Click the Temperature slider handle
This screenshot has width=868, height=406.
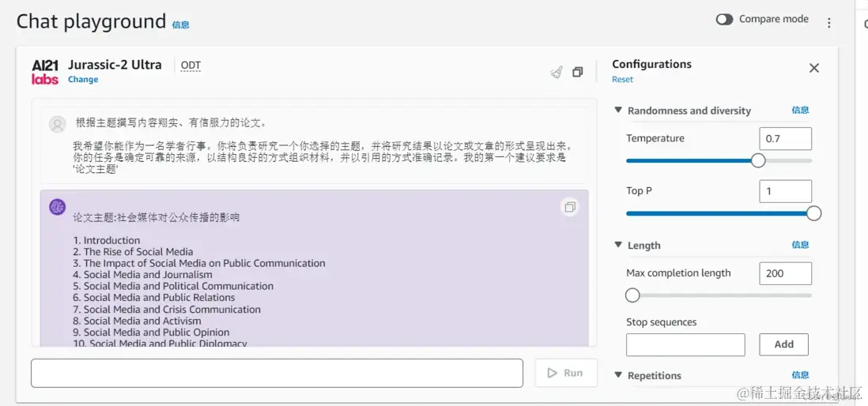tap(758, 160)
